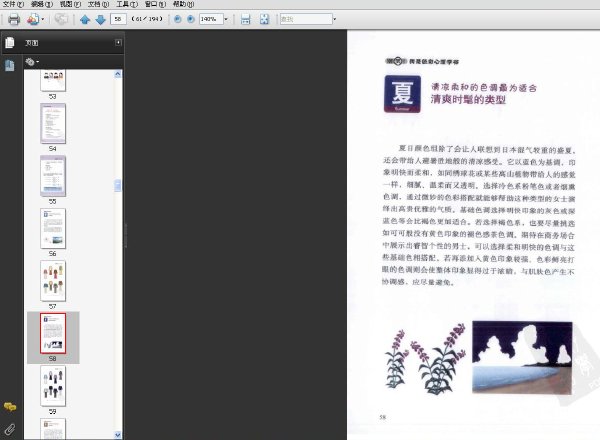Click thumbnail scrollbar up arrow

coord(118,74)
